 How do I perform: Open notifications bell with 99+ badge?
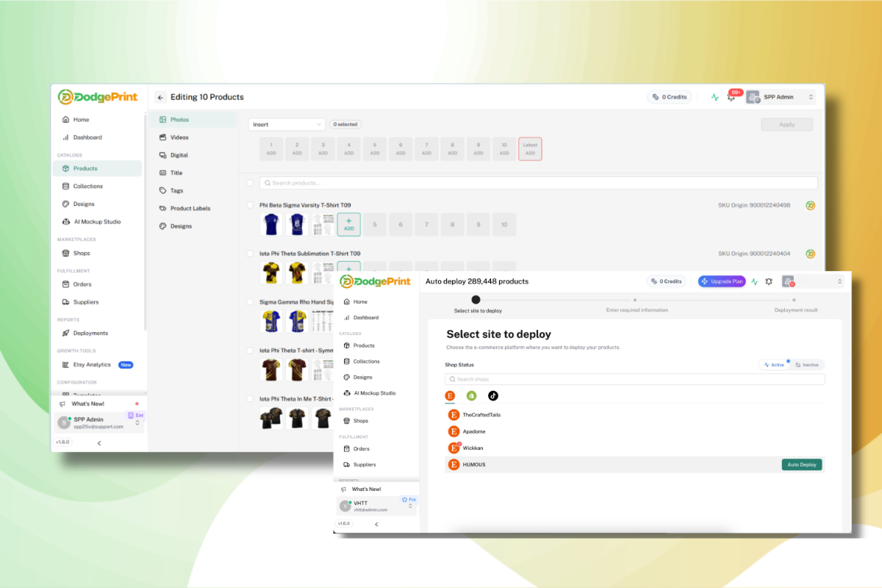[731, 96]
